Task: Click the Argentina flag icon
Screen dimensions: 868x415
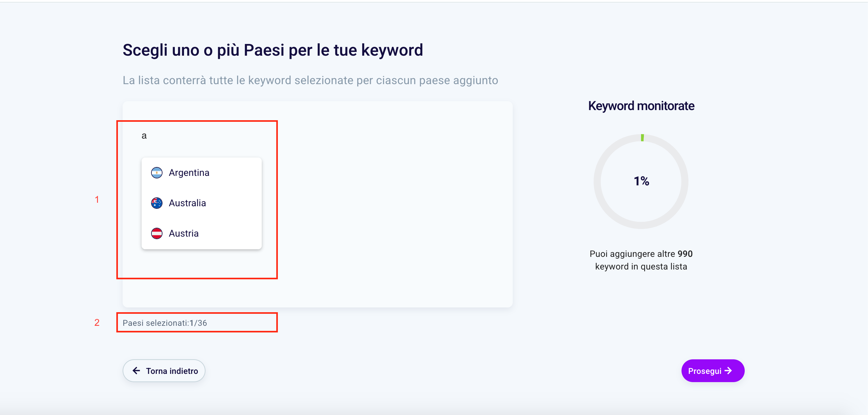Action: (157, 173)
